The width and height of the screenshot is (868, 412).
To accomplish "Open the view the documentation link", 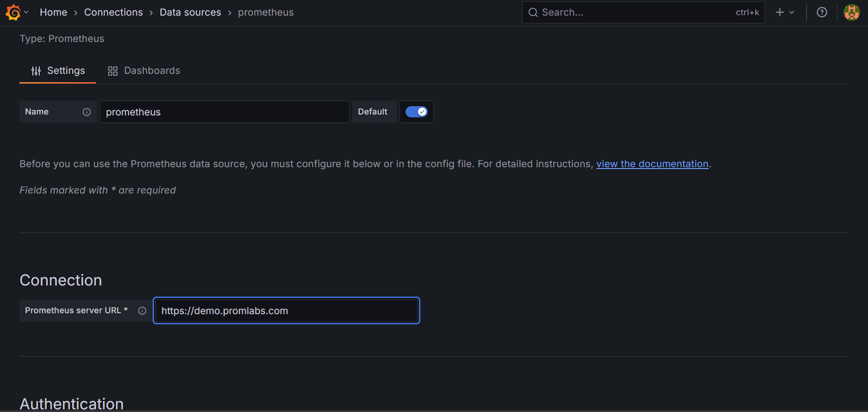I will tap(652, 164).
